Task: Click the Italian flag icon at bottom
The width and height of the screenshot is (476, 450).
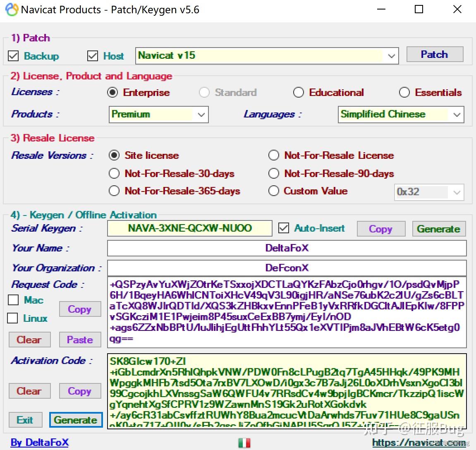Action: tap(244, 443)
